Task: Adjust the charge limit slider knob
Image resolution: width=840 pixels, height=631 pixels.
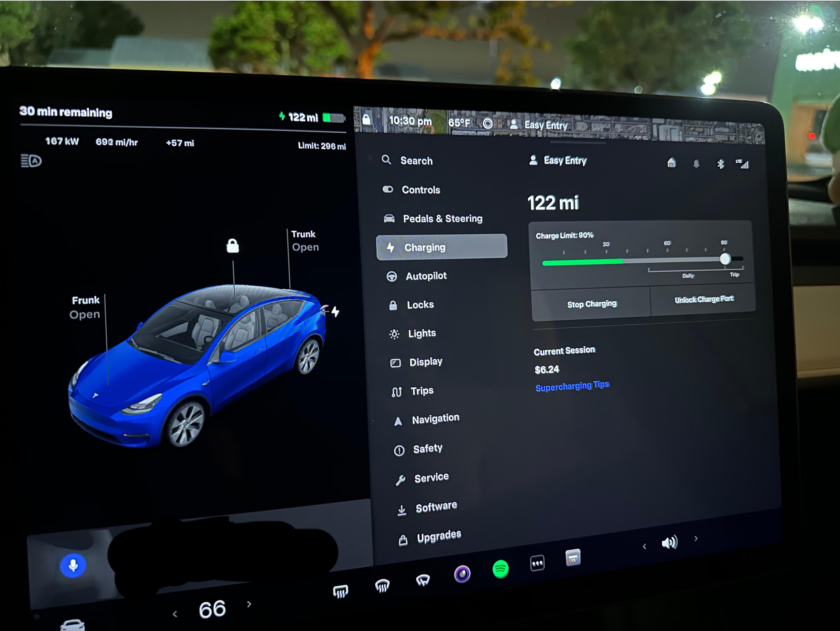Action: (x=725, y=259)
